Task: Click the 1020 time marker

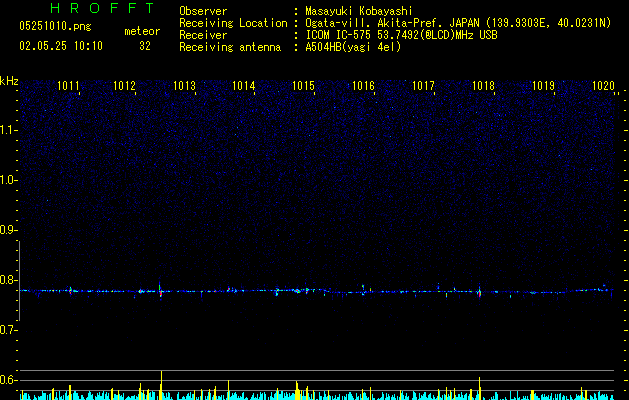Action: 603,86
